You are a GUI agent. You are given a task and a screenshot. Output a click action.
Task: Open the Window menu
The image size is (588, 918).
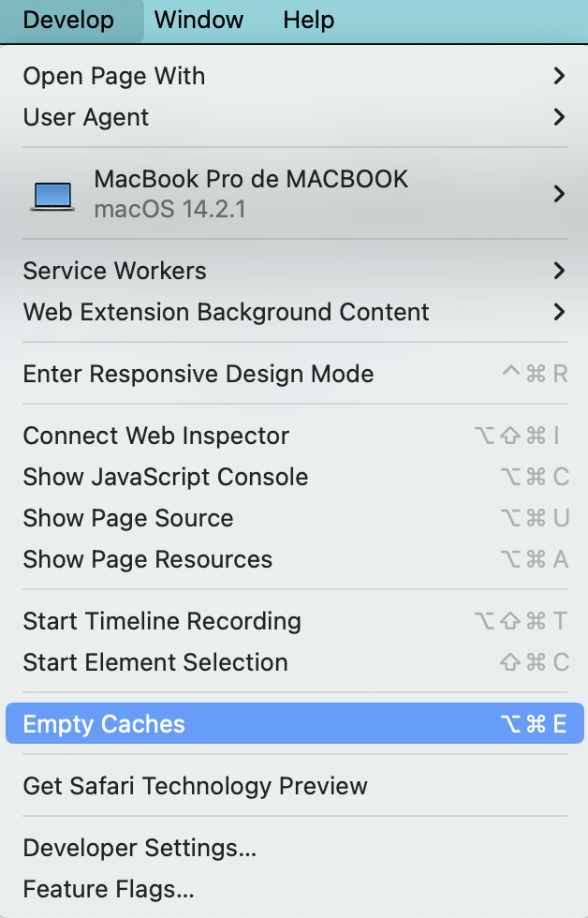(198, 20)
